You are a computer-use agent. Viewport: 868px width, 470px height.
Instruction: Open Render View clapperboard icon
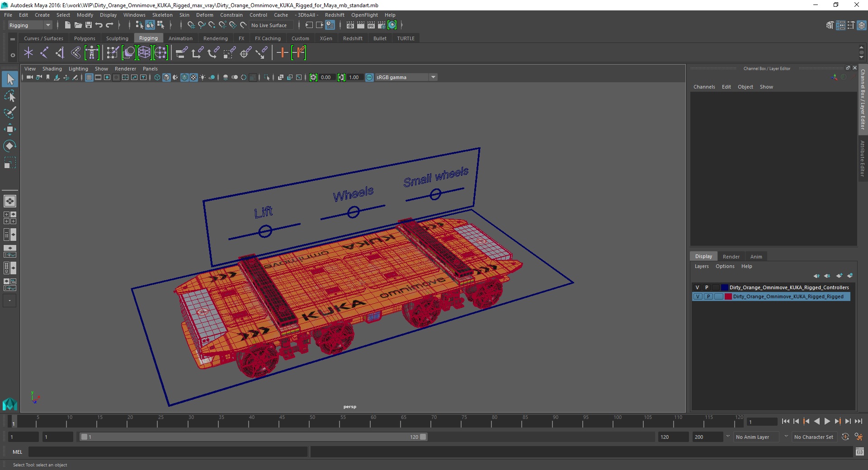coord(350,25)
